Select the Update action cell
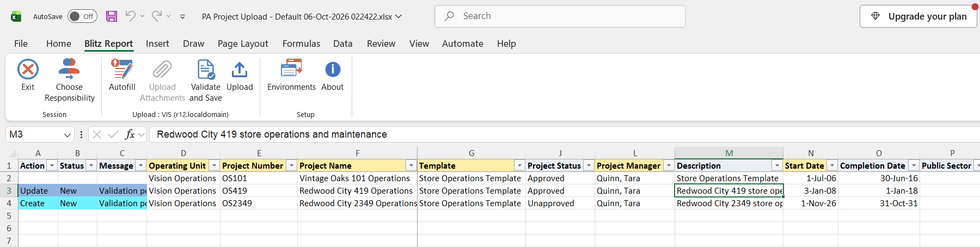 click(x=38, y=191)
